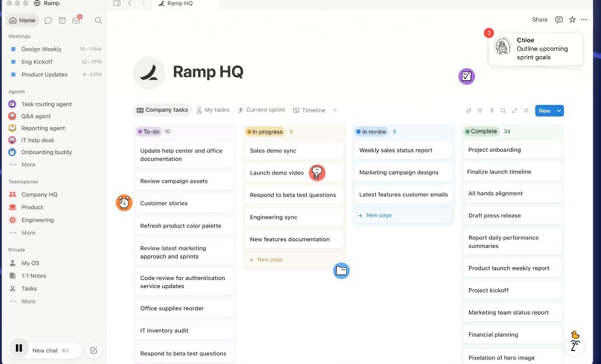
Task: Open page comments icon next to Share
Action: click(559, 20)
